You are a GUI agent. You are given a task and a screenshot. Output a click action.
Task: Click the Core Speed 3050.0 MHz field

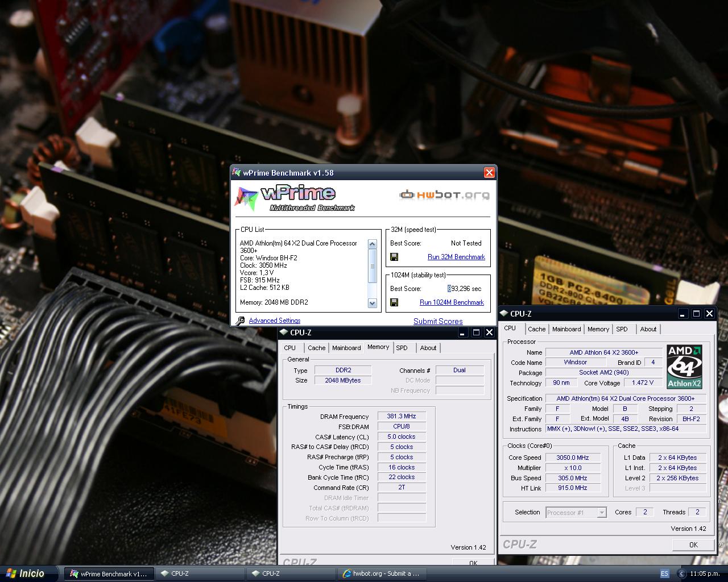(573, 458)
